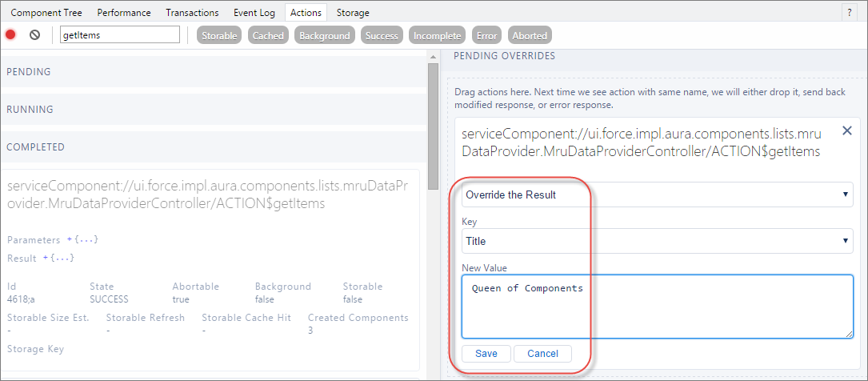Click the getItems filter text field
Screen dimensions: 868x381
click(119, 34)
